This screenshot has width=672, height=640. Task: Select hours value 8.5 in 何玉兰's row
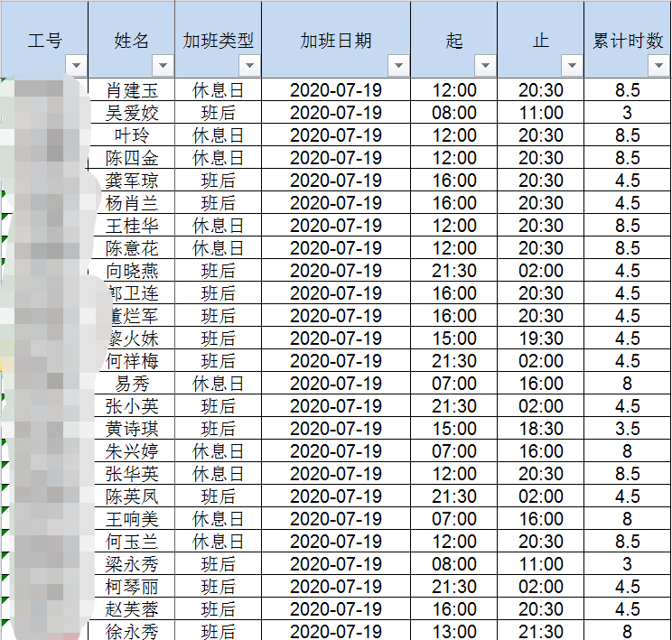pos(628,542)
